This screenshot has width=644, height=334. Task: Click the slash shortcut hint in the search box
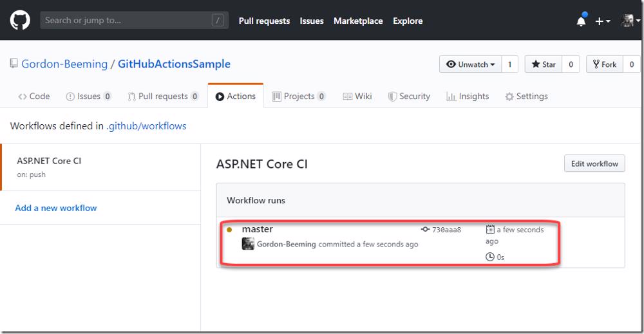click(x=218, y=20)
